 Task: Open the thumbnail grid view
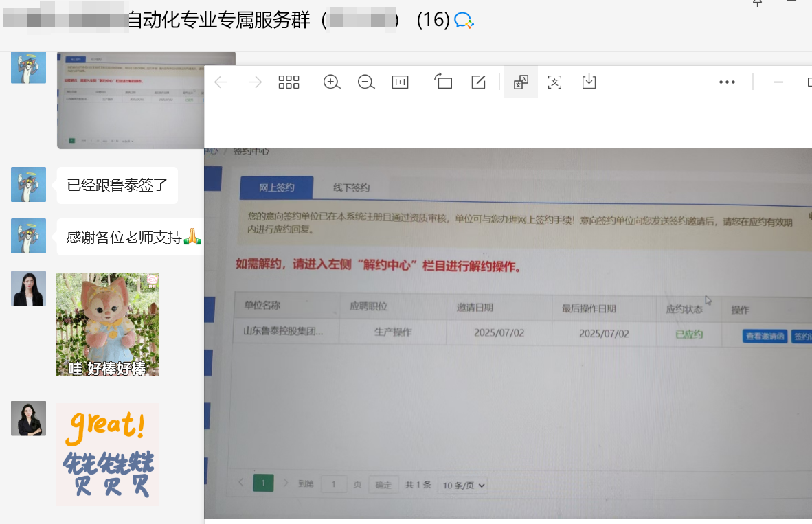click(x=289, y=82)
